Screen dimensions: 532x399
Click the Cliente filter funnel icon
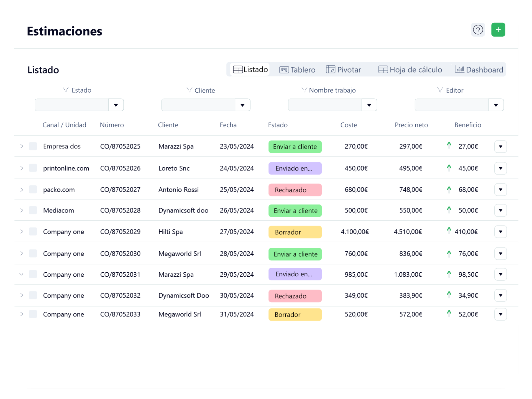(190, 90)
